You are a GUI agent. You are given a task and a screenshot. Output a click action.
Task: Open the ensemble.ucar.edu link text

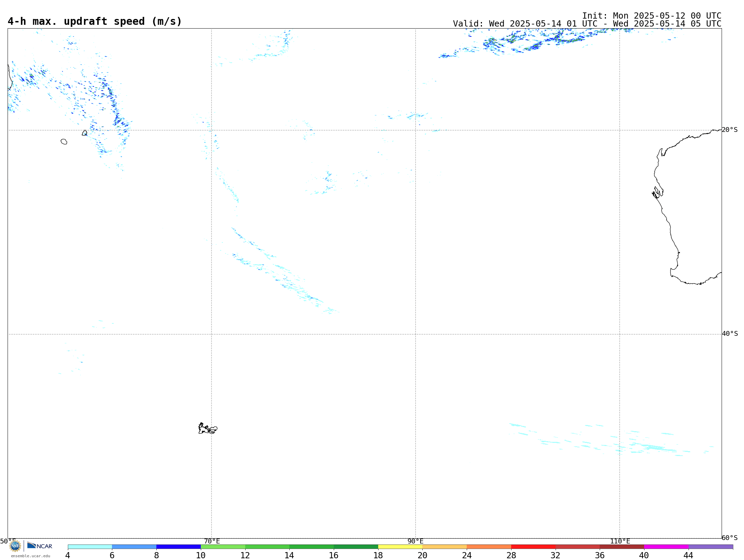point(31,556)
